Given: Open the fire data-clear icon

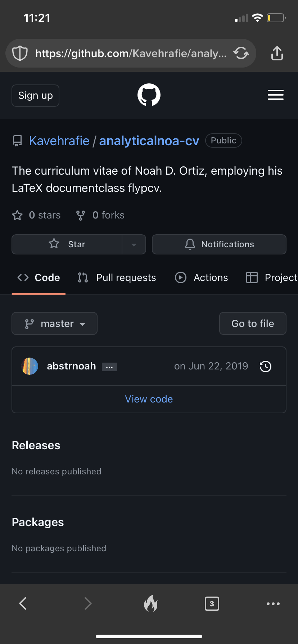Looking at the screenshot, I should click(151, 603).
